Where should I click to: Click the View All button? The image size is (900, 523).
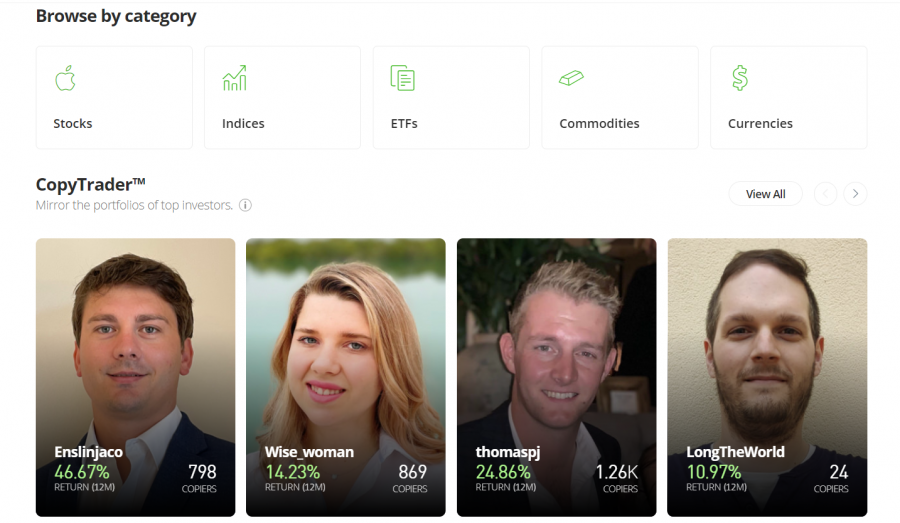click(766, 194)
